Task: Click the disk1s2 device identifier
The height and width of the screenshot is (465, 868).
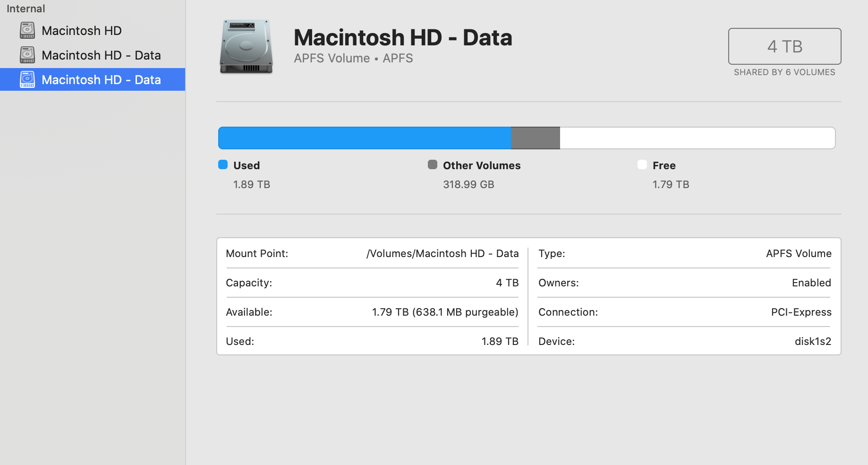Action: (x=813, y=341)
